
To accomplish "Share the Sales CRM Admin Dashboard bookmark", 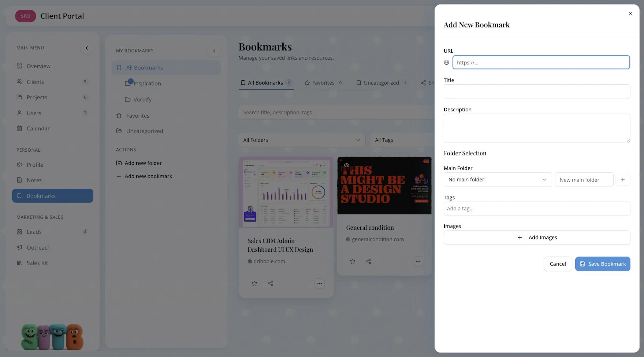I will (271, 283).
